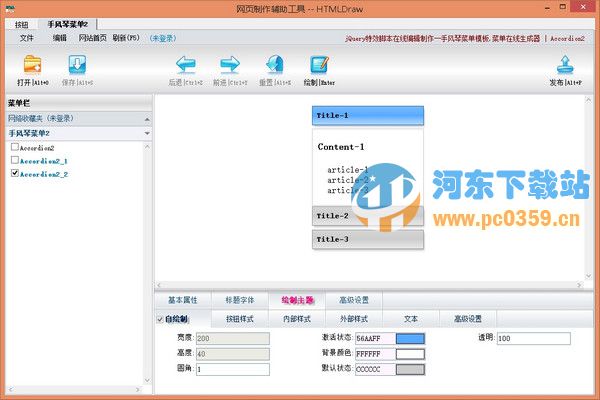Collapse the 手风琴菜单2 section arrow
Image resolution: width=600 pixels, height=400 pixels.
[147, 134]
